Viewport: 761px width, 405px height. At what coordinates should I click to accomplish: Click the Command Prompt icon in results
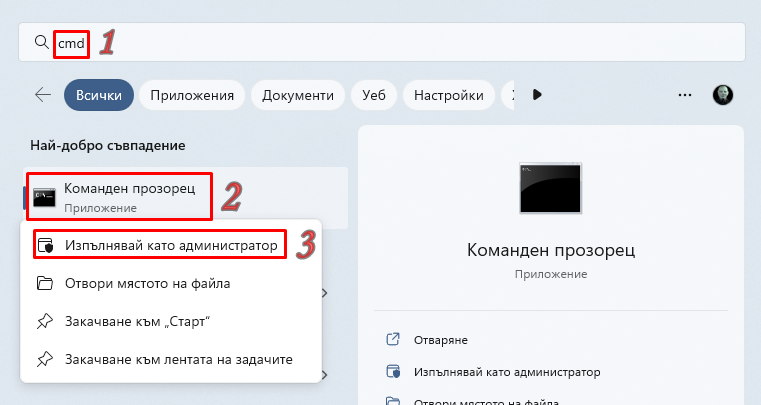point(44,198)
